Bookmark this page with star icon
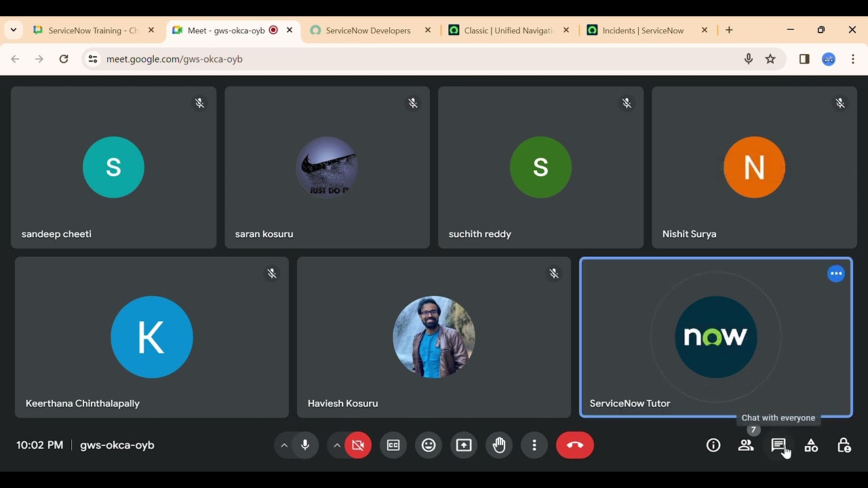Viewport: 868px width, 488px height. pyautogui.click(x=770, y=59)
